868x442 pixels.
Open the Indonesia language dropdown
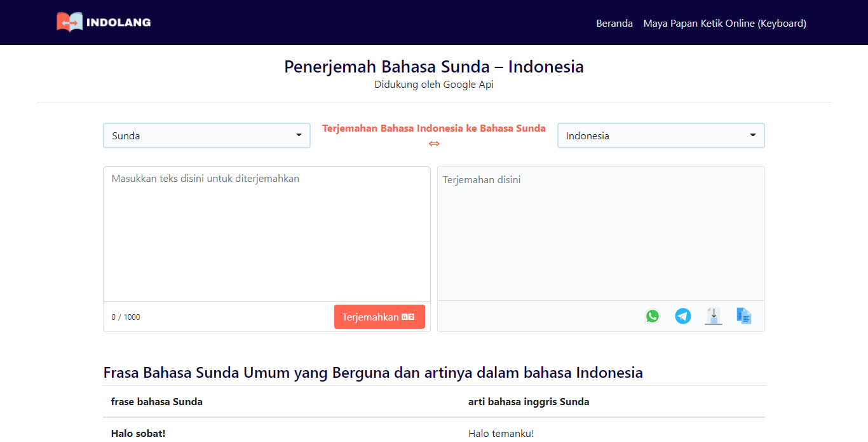click(x=661, y=135)
